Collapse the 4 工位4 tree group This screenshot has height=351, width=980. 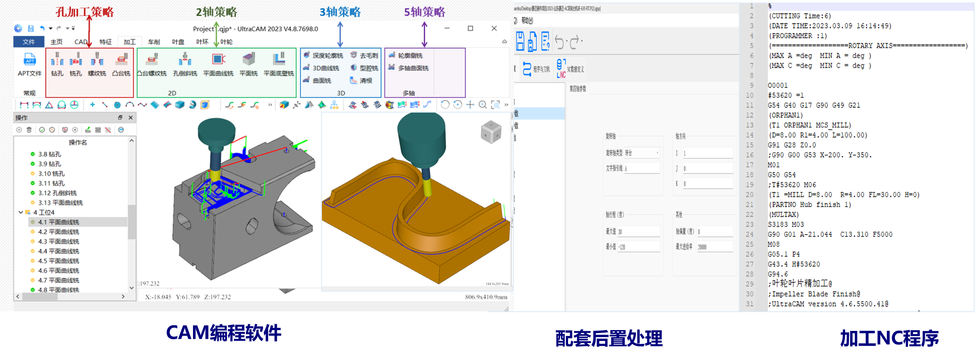pyautogui.click(x=21, y=213)
